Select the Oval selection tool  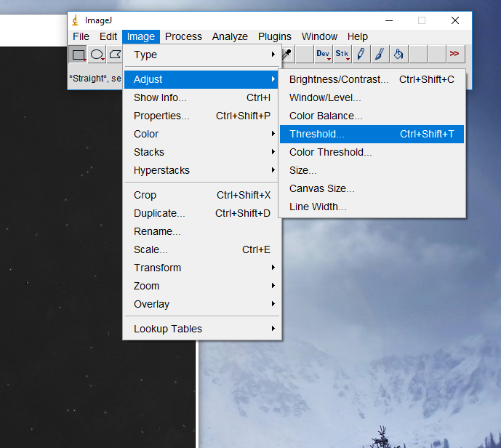coord(97,54)
